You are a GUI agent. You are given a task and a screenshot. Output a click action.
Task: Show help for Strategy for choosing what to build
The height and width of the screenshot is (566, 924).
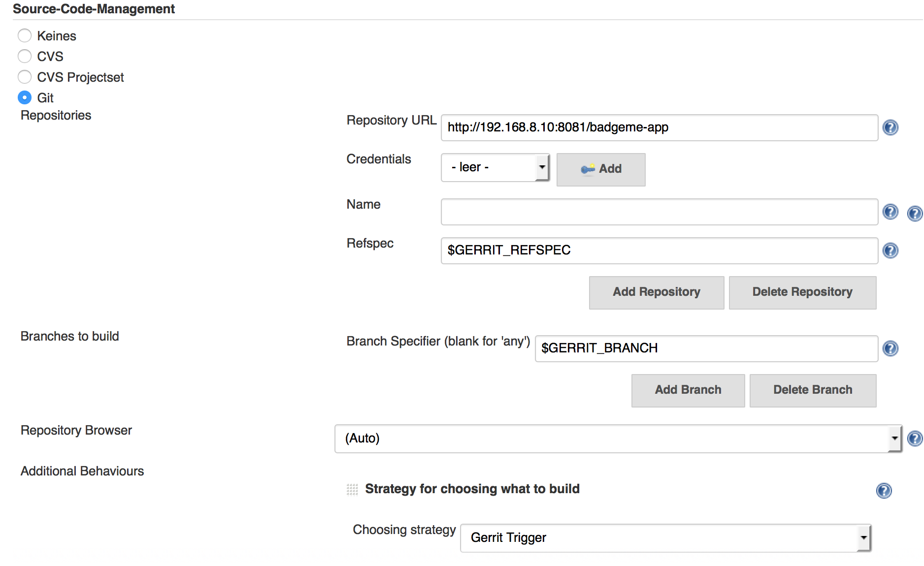click(x=884, y=490)
